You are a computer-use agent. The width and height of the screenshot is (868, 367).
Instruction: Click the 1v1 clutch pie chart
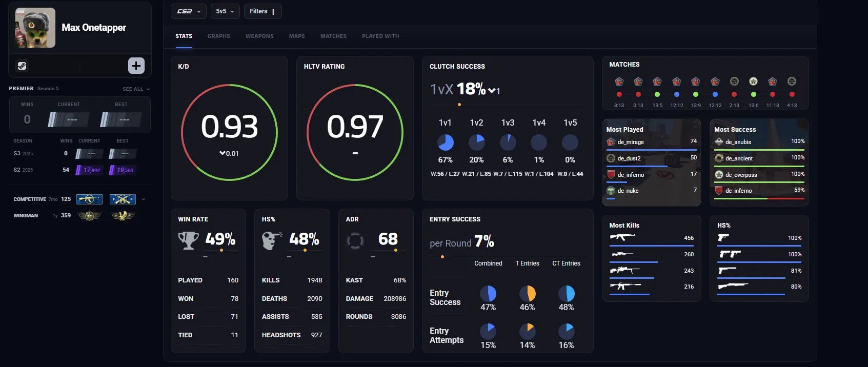(x=446, y=142)
